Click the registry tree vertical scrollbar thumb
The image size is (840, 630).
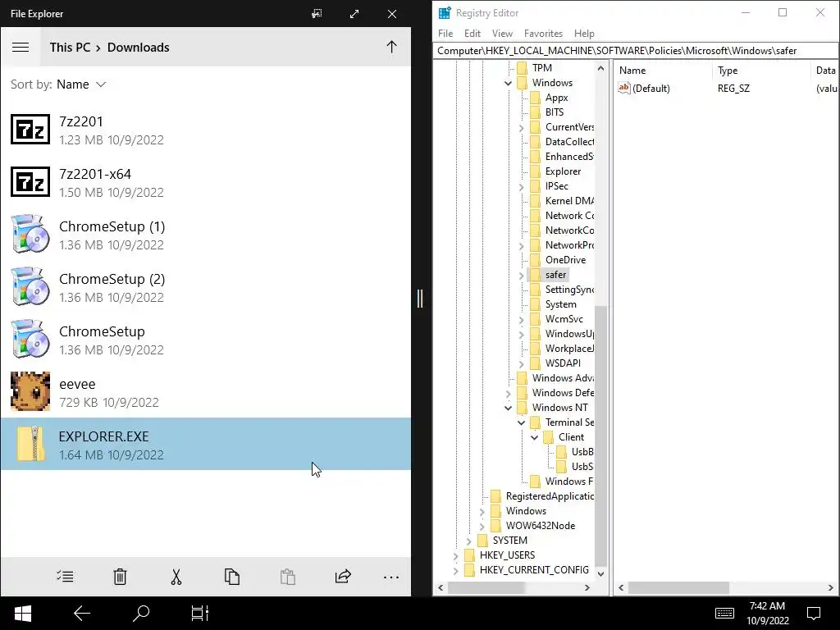600,436
